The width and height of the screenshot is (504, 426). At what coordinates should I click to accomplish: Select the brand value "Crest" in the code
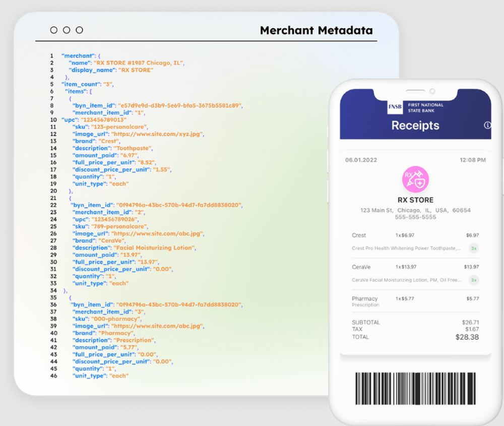click(x=109, y=141)
